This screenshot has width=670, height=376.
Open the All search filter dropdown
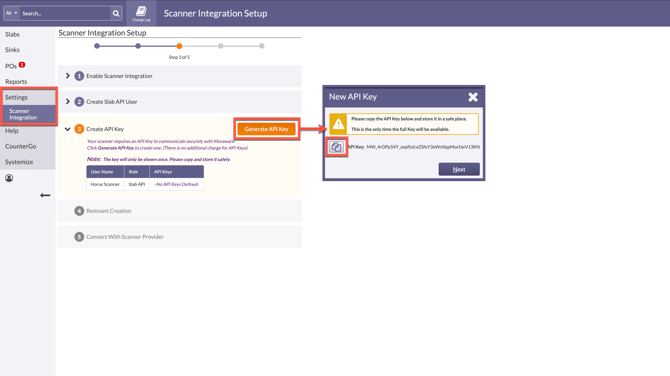(x=12, y=13)
